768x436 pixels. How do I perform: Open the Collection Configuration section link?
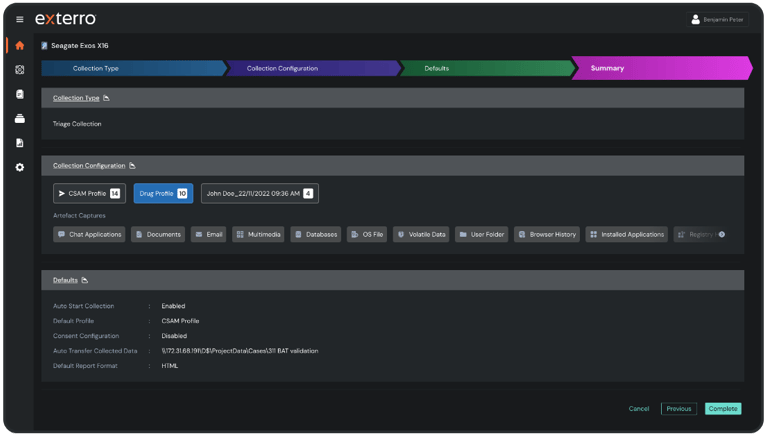point(89,166)
